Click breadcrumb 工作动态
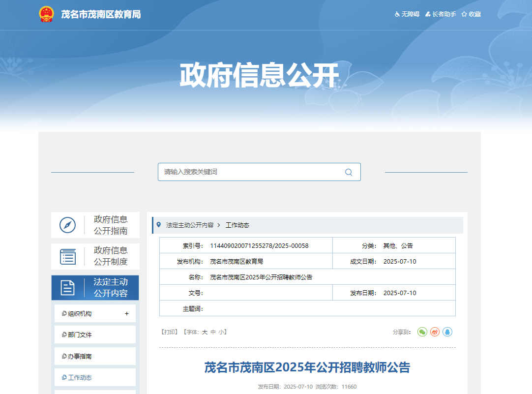Screen dimensions: 532x394 (237, 225)
